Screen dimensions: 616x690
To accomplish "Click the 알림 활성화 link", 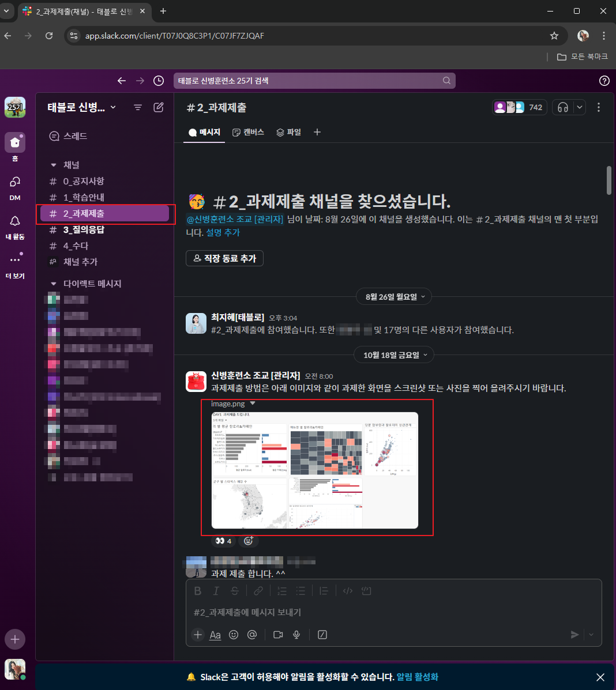I will (x=418, y=677).
